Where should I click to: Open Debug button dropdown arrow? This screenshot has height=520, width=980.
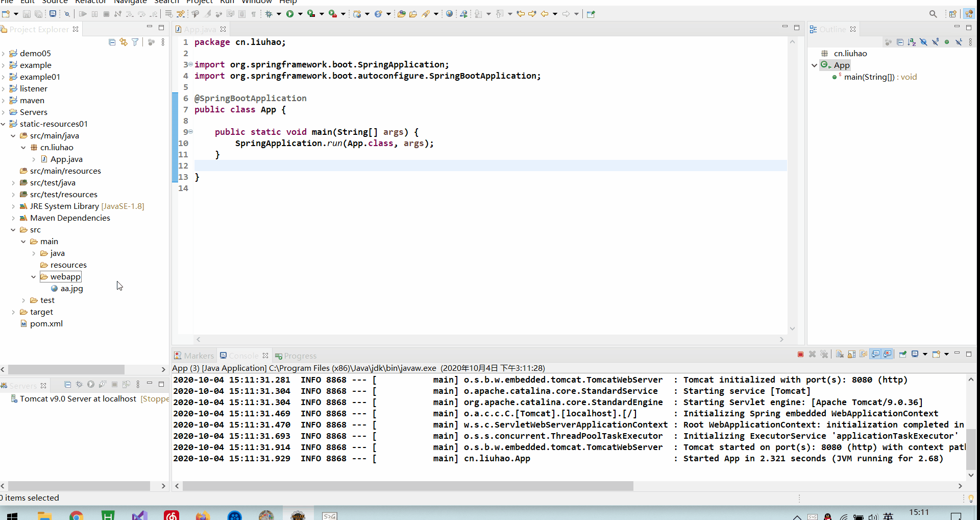tap(279, 14)
